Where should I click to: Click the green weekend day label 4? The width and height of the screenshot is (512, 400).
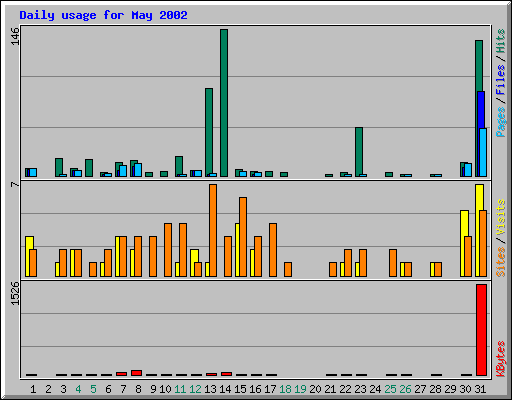coord(78,389)
